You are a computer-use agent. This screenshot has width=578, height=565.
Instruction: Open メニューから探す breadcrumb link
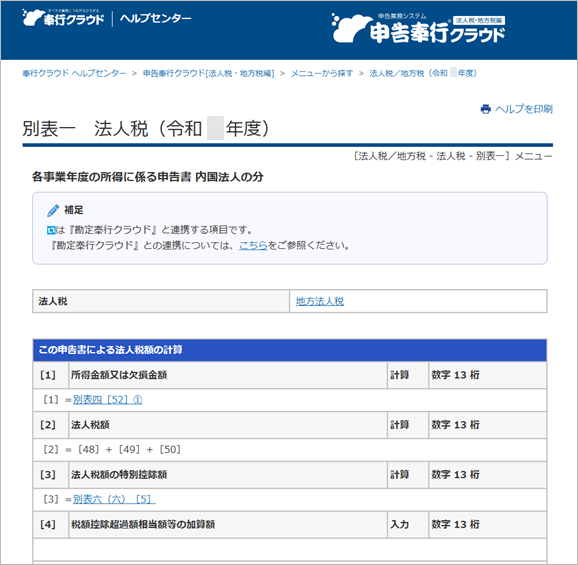(322, 73)
